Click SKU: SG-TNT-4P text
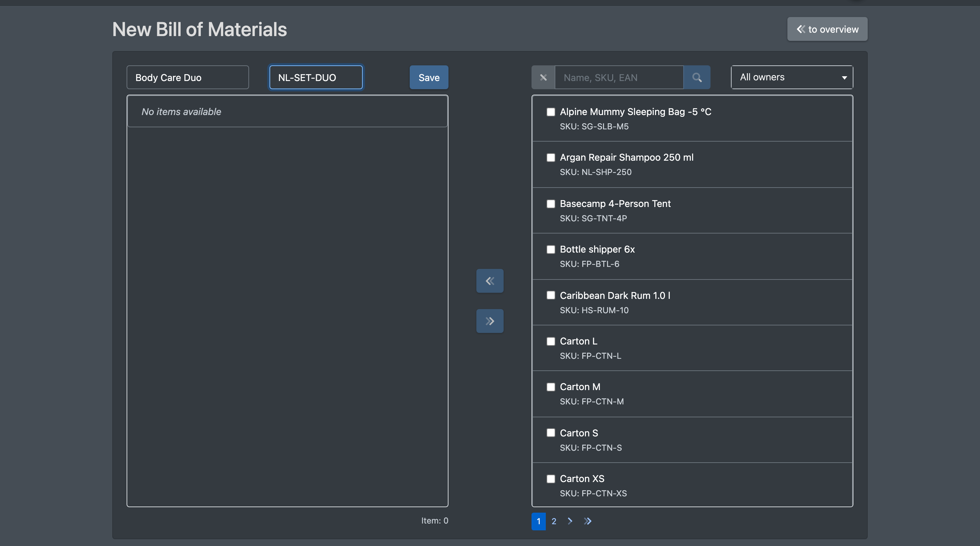Image resolution: width=980 pixels, height=546 pixels. point(593,219)
